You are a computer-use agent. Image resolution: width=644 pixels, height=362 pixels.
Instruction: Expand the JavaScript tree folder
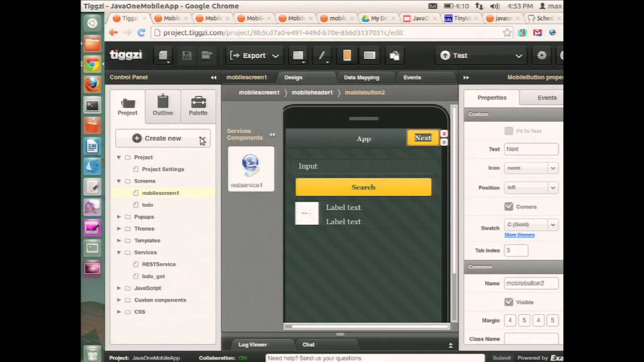click(119, 288)
